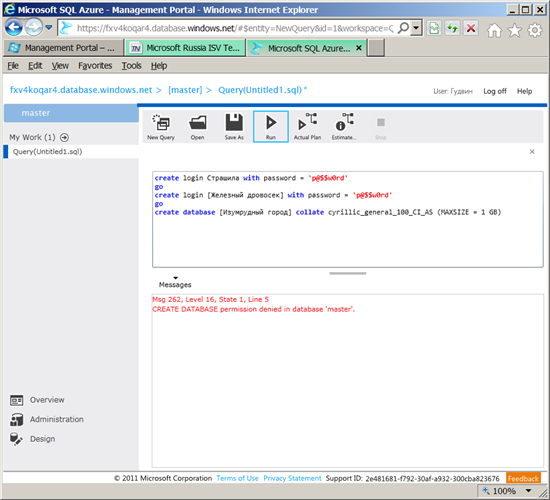Image resolution: width=550 pixels, height=500 pixels.
Task: Click the Query(Untitled1.sql) breadcrumb link
Action: (260, 90)
